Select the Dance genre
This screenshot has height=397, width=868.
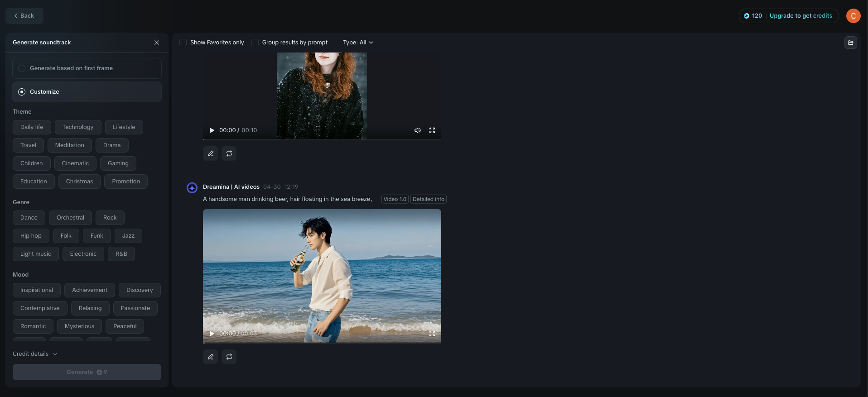pyautogui.click(x=29, y=218)
